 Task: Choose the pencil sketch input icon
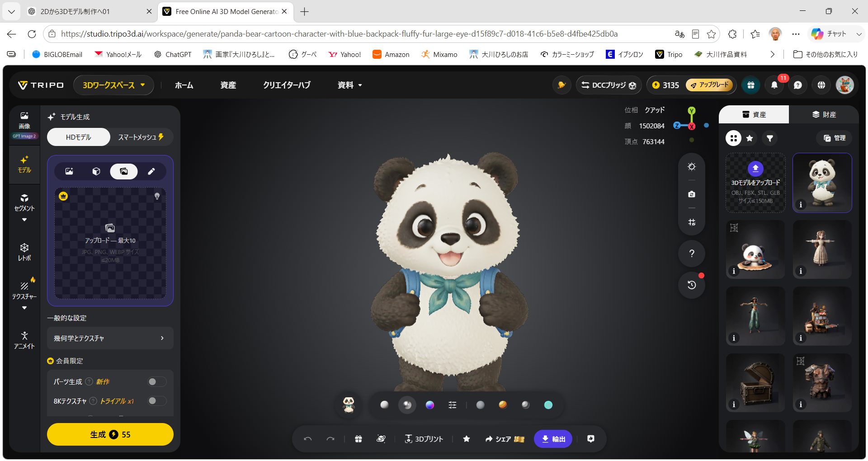[151, 171]
